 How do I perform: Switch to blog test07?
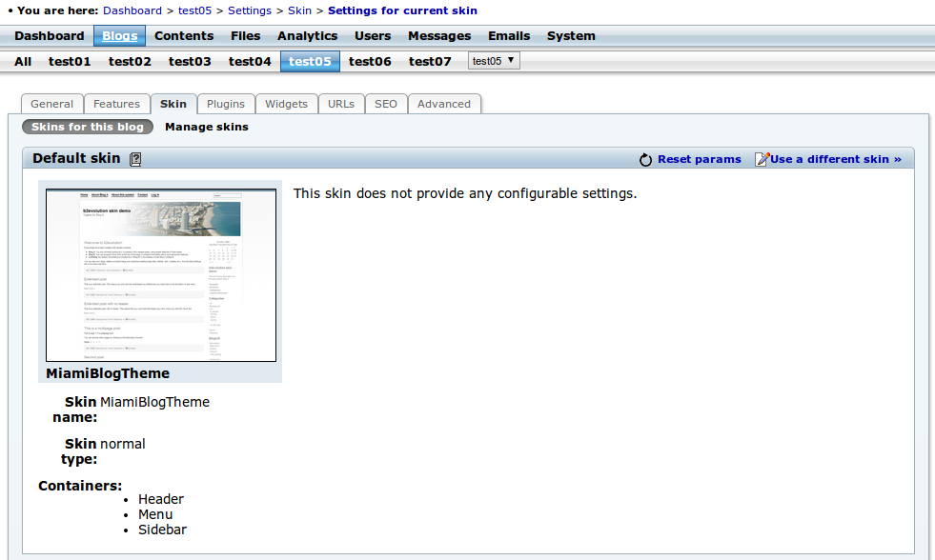[430, 61]
